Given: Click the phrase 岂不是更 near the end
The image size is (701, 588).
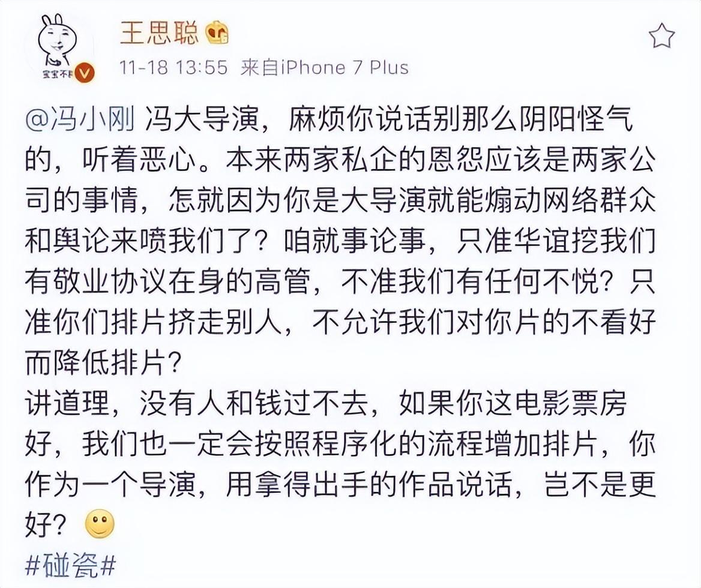Looking at the screenshot, I should pyautogui.click(x=600, y=484).
